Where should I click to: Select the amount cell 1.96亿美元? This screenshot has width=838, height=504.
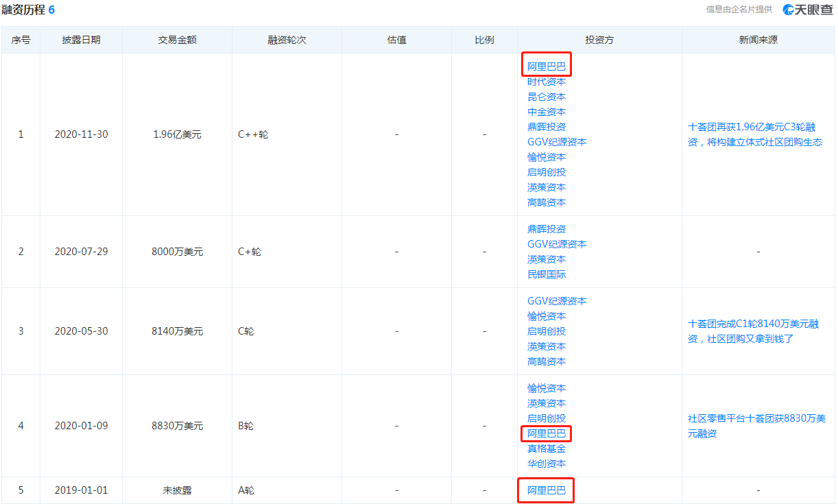click(x=177, y=134)
